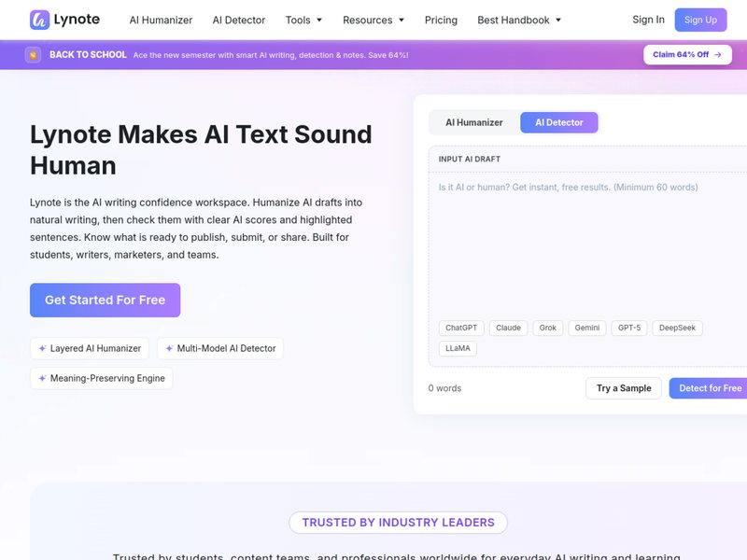This screenshot has width=747, height=560.
Task: Click the GPT-5 model tag
Action: (x=628, y=328)
